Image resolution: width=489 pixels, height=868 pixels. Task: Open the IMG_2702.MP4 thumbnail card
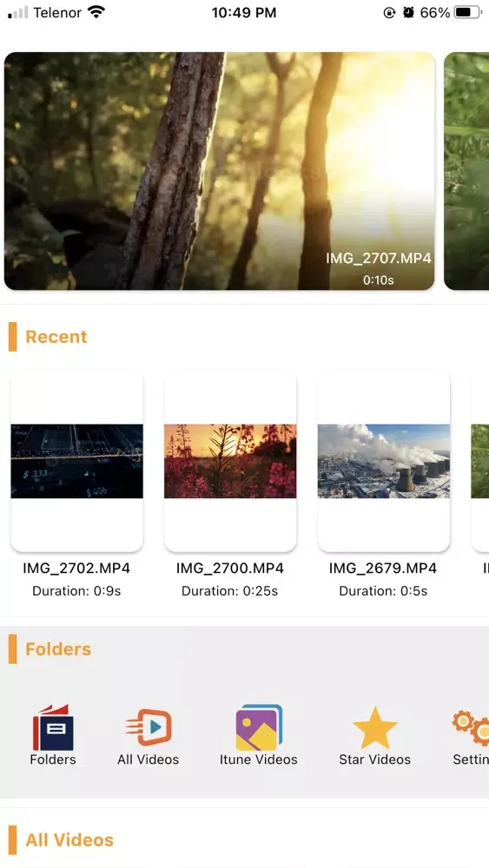(x=77, y=463)
